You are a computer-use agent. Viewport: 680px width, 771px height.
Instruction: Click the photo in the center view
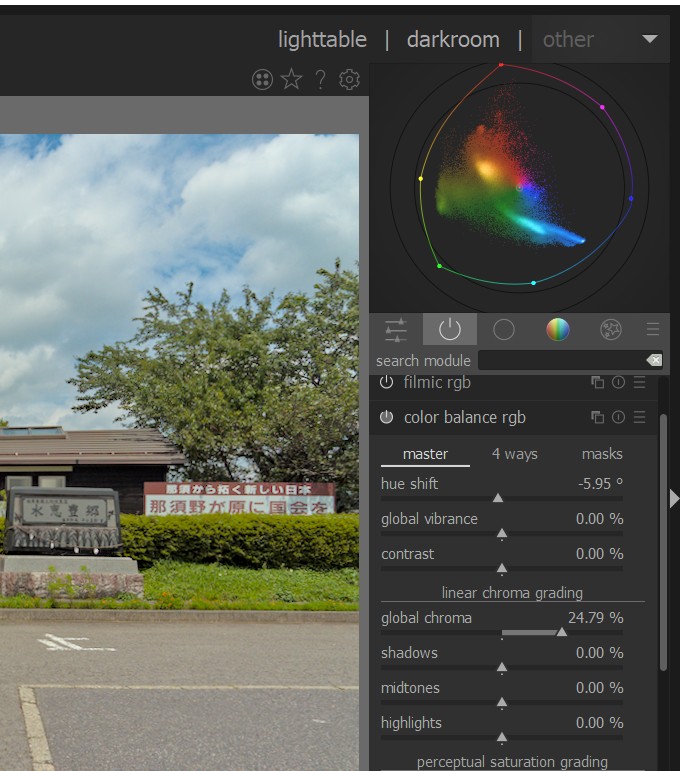[x=179, y=452]
